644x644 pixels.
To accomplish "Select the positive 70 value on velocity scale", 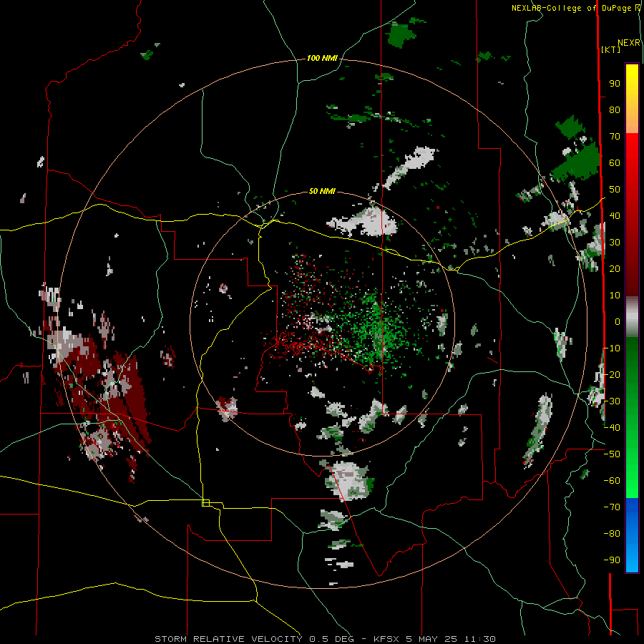I will [615, 137].
